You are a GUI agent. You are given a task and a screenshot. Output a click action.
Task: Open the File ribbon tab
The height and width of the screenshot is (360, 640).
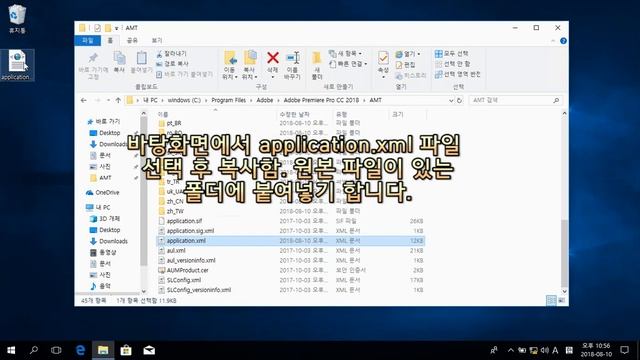click(88, 40)
